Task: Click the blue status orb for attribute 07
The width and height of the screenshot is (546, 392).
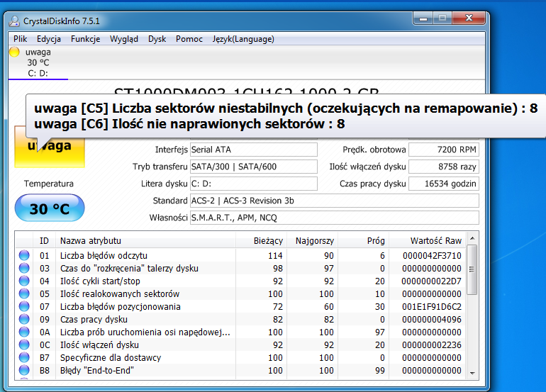Action: 24,306
